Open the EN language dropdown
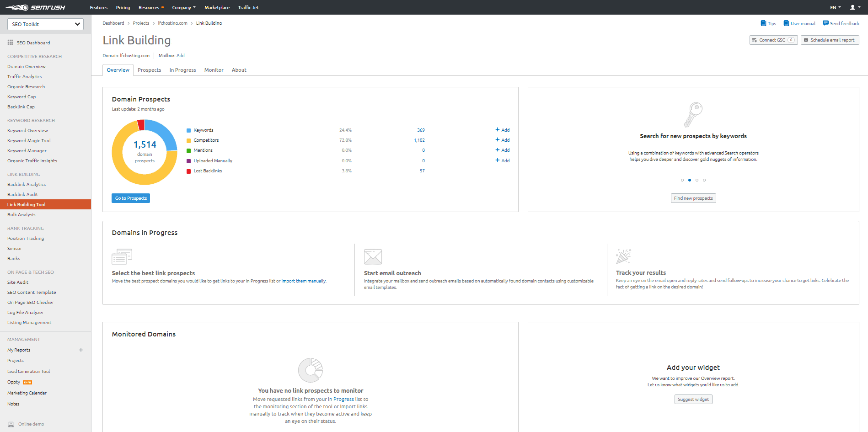868x432 pixels. point(836,7)
